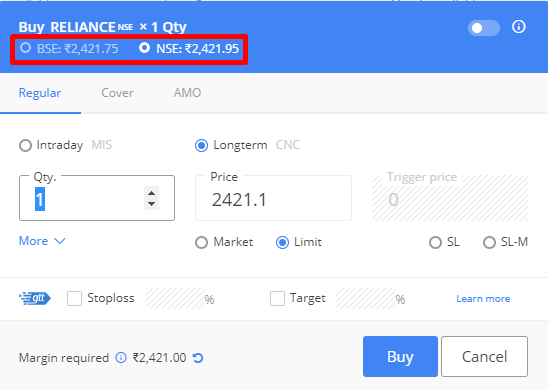Switch to the Cover tab
This screenshot has height=390, width=548.
click(x=117, y=93)
